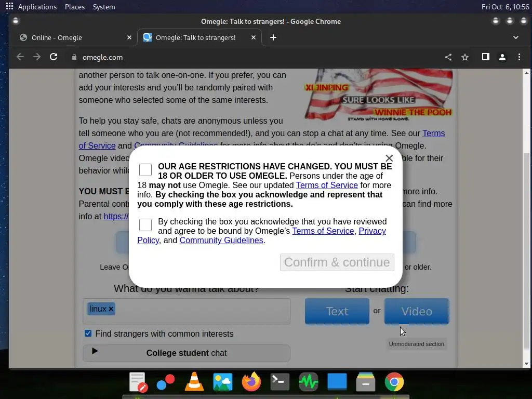Click the browser forward arrow
The height and width of the screenshot is (399, 532).
(37, 57)
